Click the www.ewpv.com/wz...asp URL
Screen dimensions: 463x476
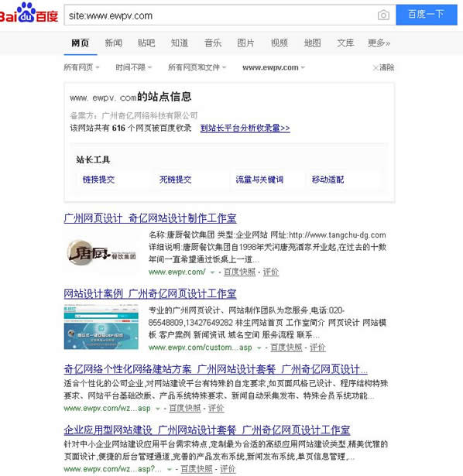click(x=107, y=409)
